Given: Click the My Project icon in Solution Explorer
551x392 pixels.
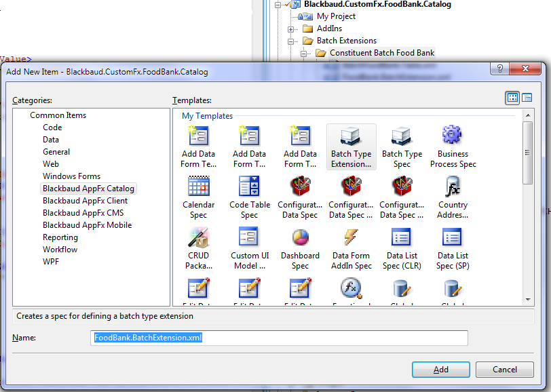Looking at the screenshot, I should click(305, 16).
